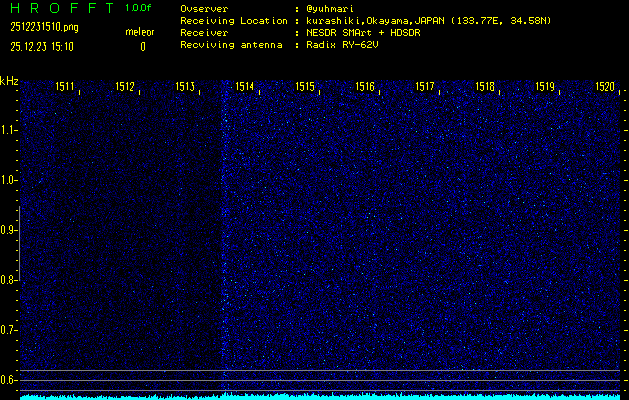Select the 1520 time marker
629x400 pixels.
pos(605,87)
